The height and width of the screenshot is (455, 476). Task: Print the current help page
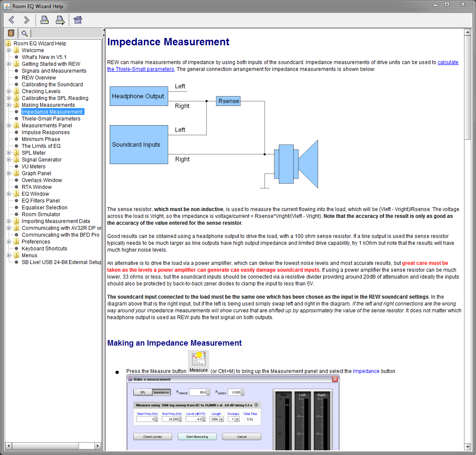tap(45, 20)
